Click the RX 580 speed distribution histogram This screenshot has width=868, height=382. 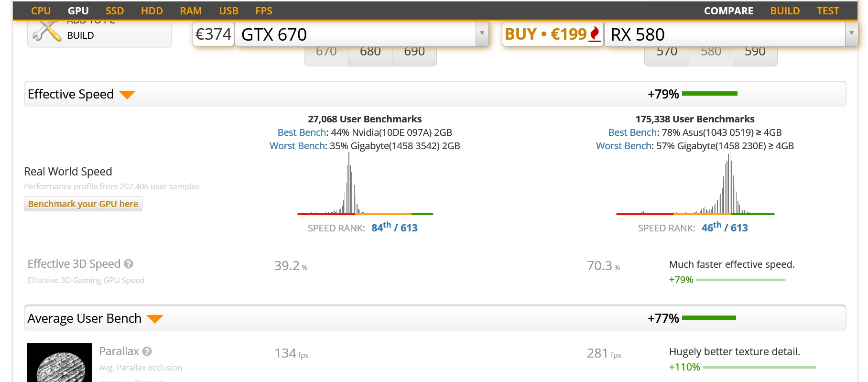[695, 184]
